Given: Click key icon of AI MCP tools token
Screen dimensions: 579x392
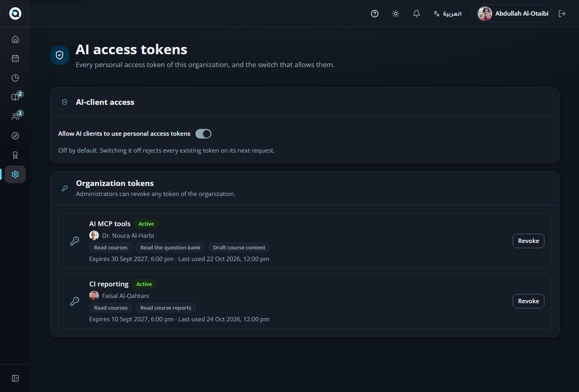Looking at the screenshot, I should tap(75, 241).
